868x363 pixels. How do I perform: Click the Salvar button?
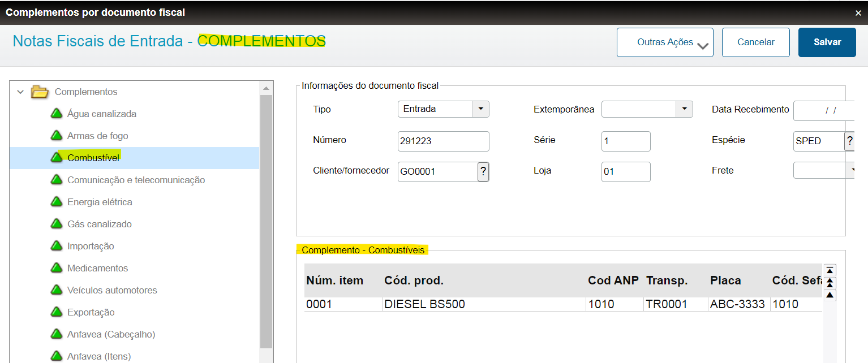click(827, 42)
